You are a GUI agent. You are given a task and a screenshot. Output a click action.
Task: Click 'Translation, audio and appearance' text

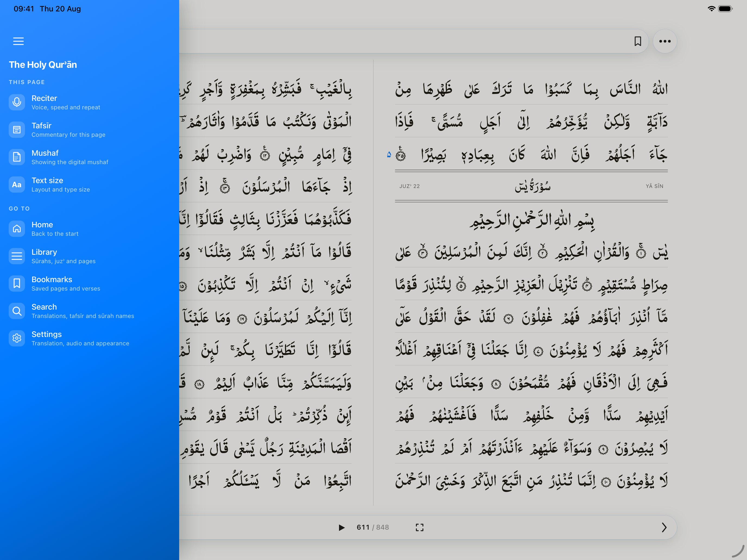(80, 343)
